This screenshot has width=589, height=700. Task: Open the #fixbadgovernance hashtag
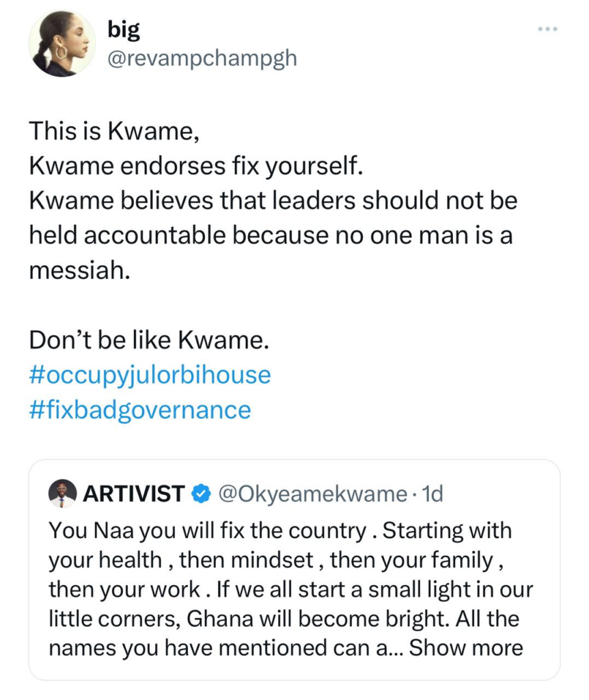[140, 410]
